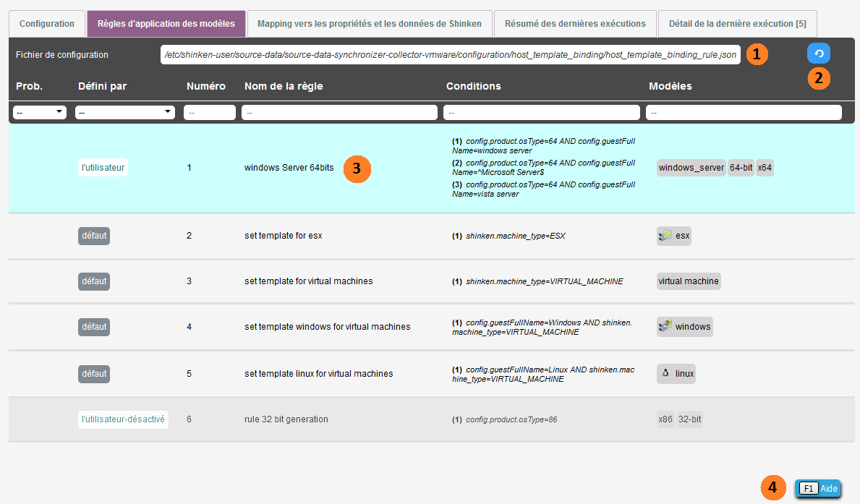This screenshot has height=504, width=860.
Task: Open the Défini par filter dropdown
Action: [126, 112]
